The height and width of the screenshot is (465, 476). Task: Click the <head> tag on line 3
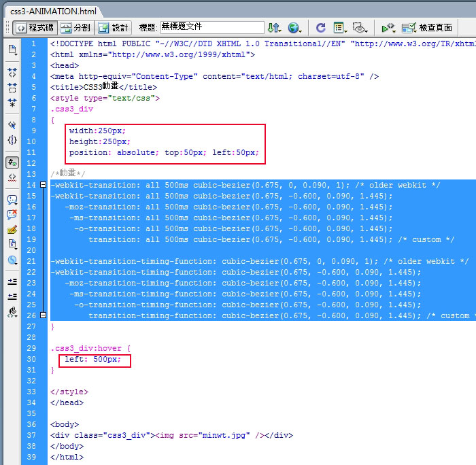(x=65, y=65)
